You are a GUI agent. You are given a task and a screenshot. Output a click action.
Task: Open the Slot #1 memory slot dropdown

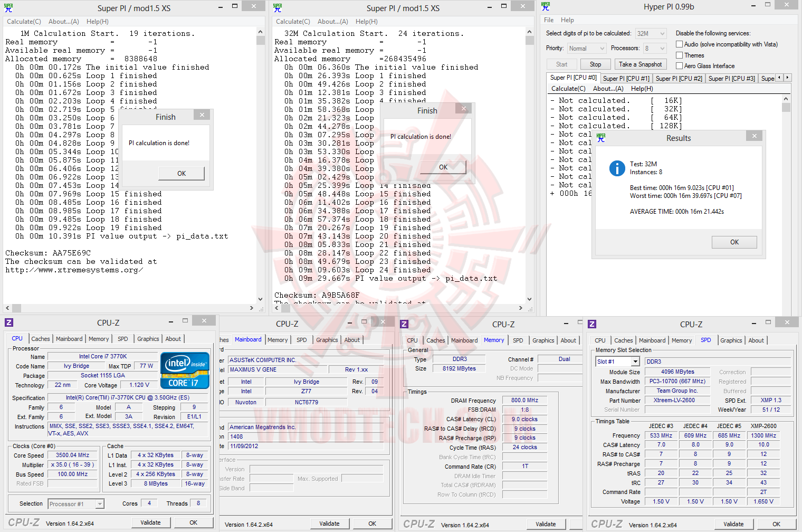[617, 362]
